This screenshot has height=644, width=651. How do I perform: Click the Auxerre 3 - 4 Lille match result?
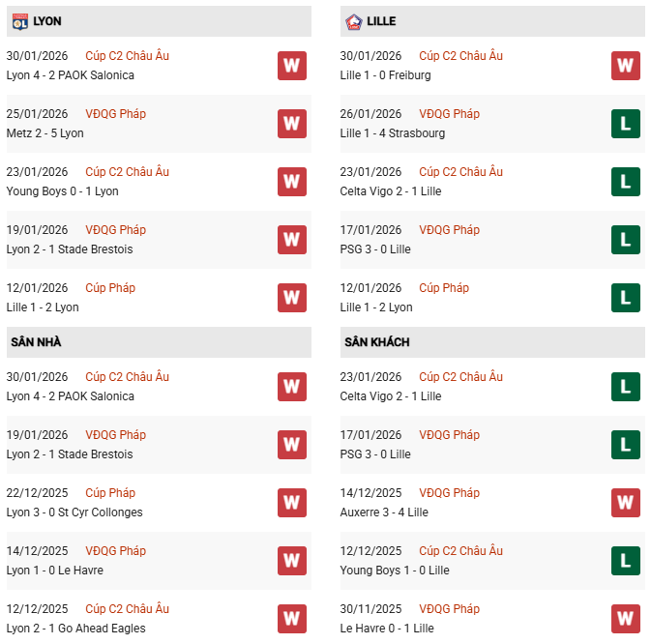click(384, 512)
